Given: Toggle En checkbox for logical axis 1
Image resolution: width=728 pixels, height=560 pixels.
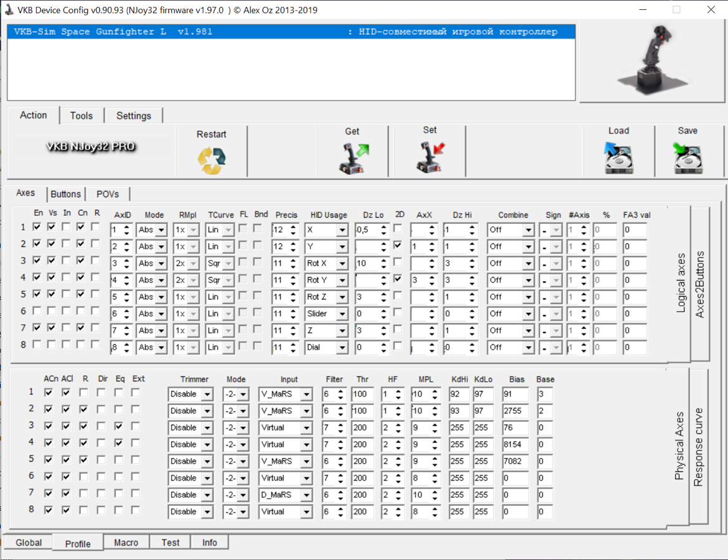Looking at the screenshot, I should pos(37,226).
